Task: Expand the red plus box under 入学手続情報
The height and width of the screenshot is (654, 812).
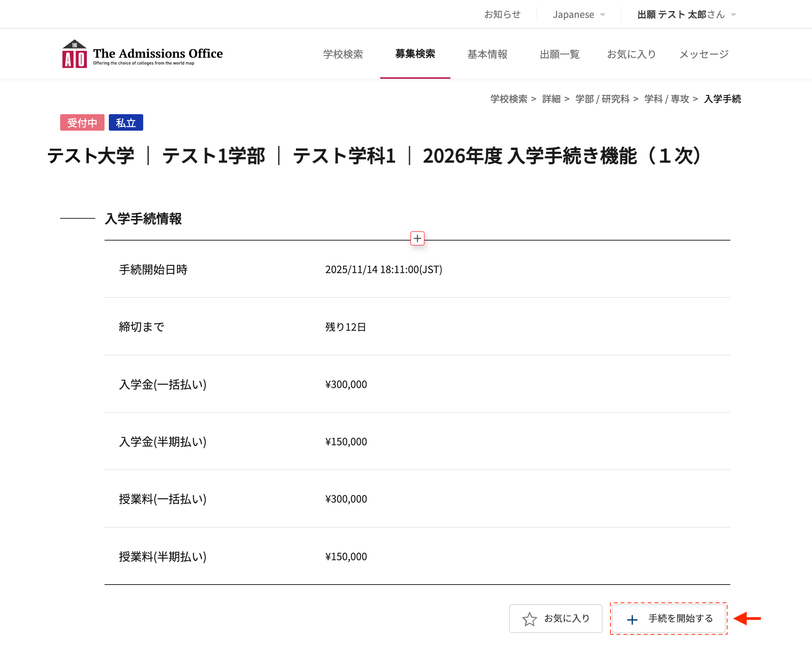Action: (417, 238)
